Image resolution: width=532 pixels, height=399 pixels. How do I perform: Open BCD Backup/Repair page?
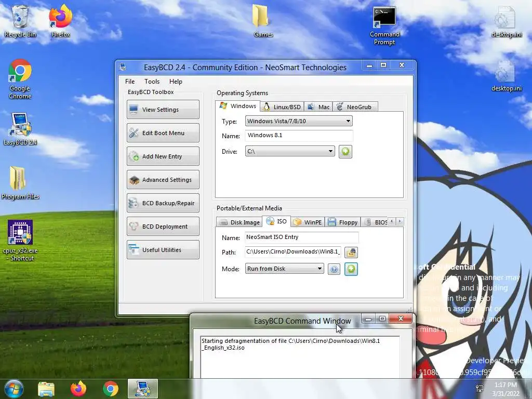point(163,203)
